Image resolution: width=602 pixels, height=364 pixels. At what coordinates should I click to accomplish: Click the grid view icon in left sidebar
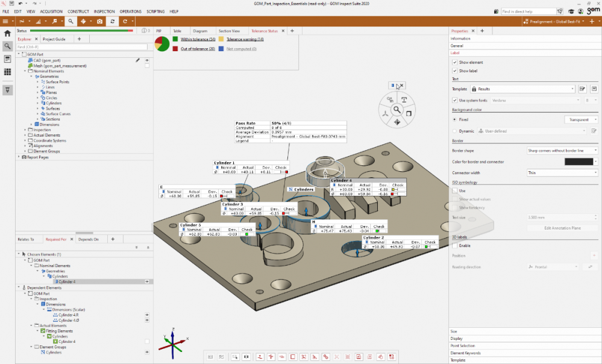pos(7,72)
